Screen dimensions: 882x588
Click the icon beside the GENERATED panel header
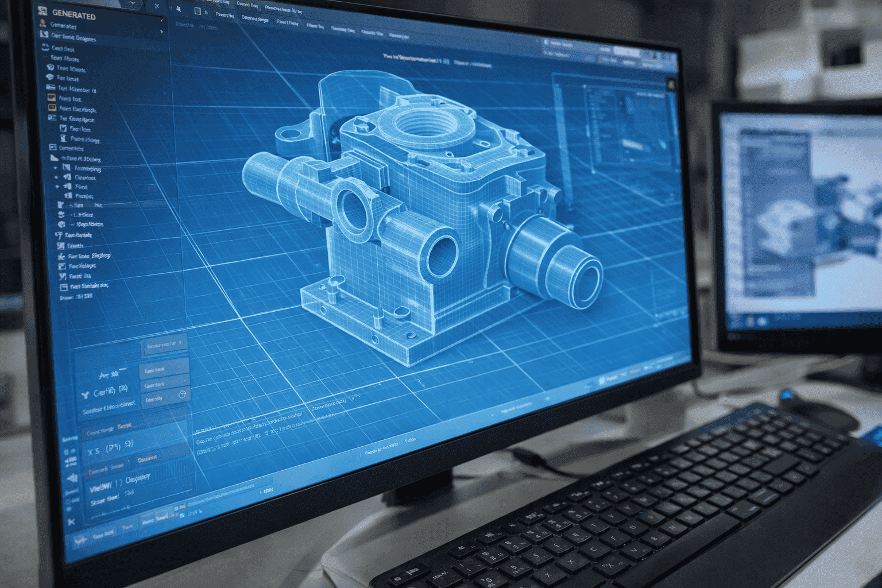(x=42, y=11)
